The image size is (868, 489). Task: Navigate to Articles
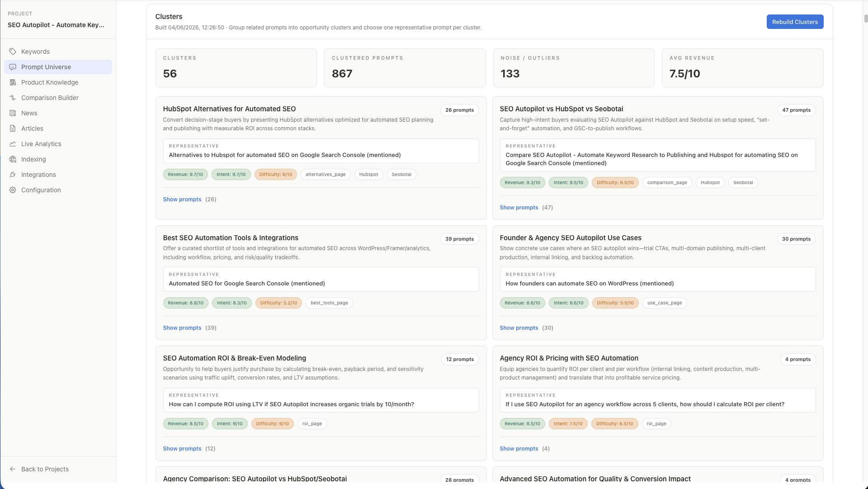click(x=58, y=128)
